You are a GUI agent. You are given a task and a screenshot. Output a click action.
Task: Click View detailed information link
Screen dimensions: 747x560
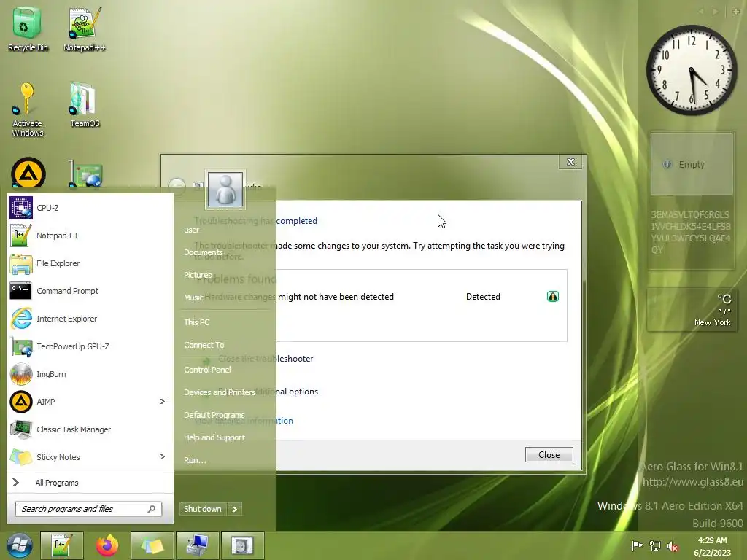tap(244, 421)
